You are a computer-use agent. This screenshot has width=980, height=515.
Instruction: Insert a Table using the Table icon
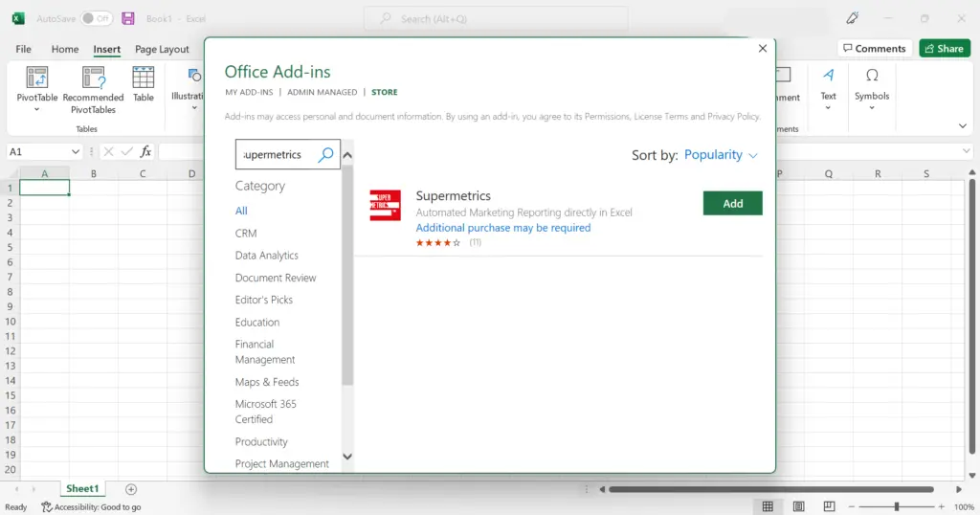(144, 78)
